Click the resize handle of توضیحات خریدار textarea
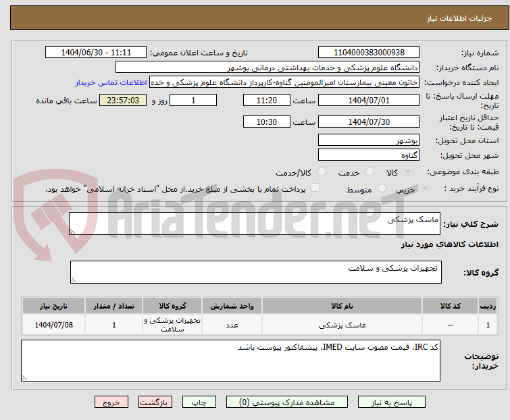Image resolution: width=510 pixels, height=420 pixels. point(24,377)
